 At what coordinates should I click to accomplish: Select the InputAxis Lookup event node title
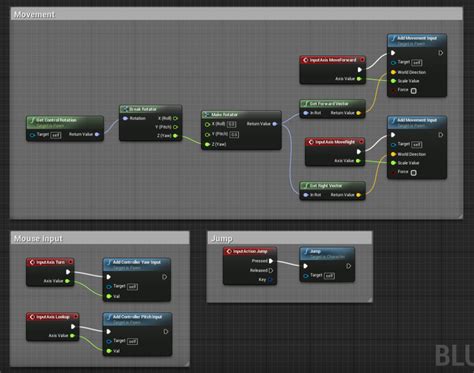(53, 317)
